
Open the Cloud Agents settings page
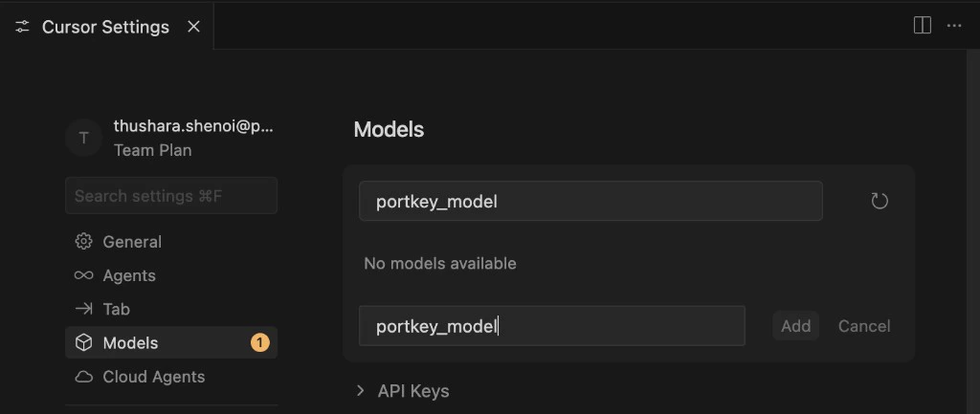click(153, 377)
